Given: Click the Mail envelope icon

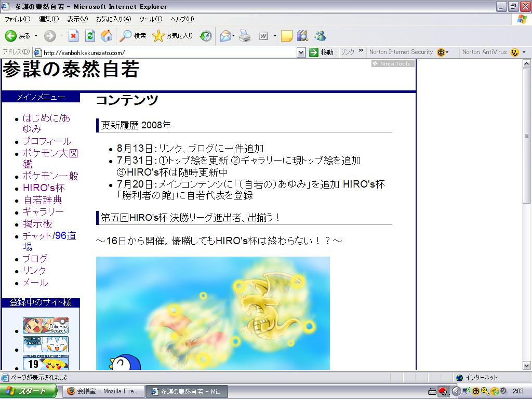Looking at the screenshot, I should (225, 36).
